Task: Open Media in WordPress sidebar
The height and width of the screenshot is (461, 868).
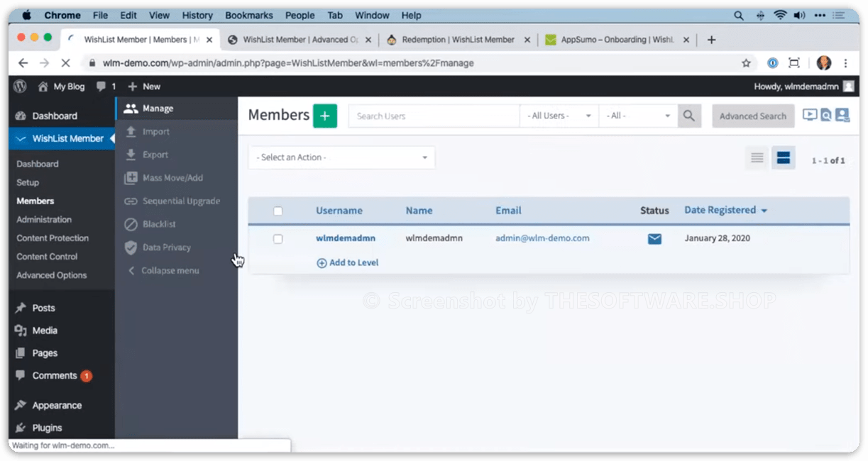Action: [45, 331]
